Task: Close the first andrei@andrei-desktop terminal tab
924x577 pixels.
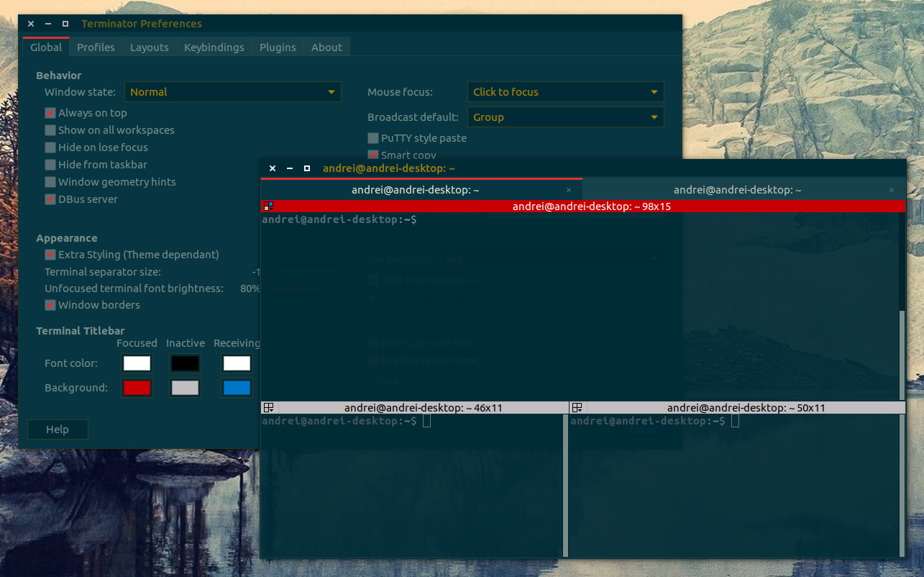Action: click(569, 190)
